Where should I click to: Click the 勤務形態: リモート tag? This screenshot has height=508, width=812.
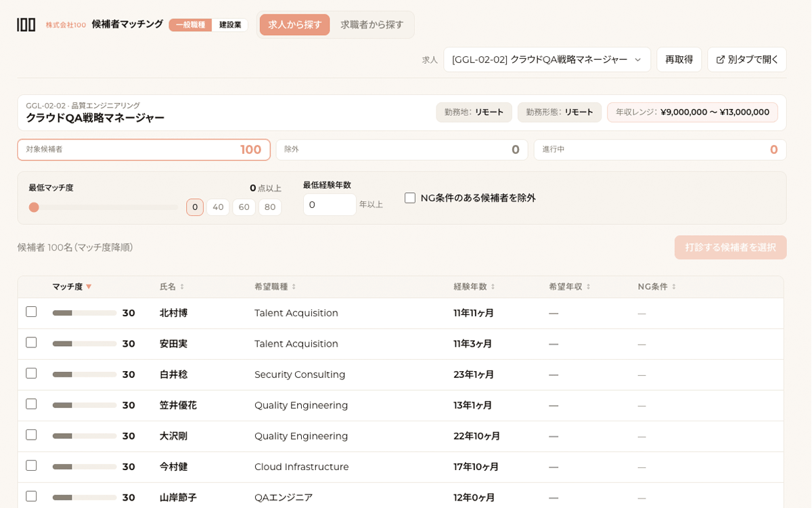(560, 112)
